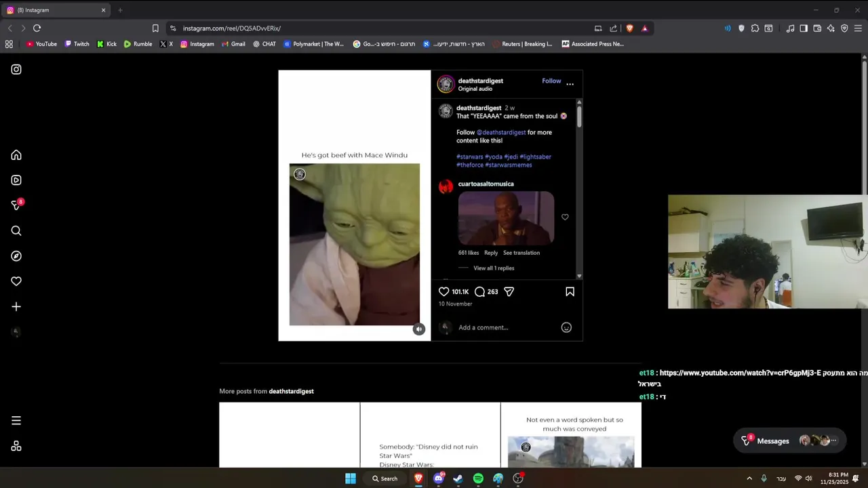Open Reuters Breaking bookmark
Image resolution: width=868 pixels, height=488 pixels.
[x=523, y=44]
